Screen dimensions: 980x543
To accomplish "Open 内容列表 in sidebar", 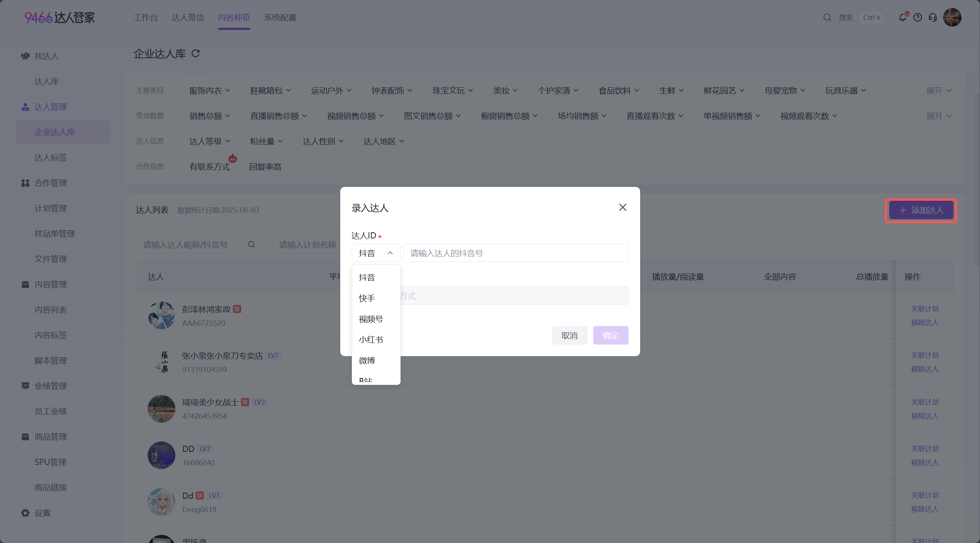I will pos(51,310).
